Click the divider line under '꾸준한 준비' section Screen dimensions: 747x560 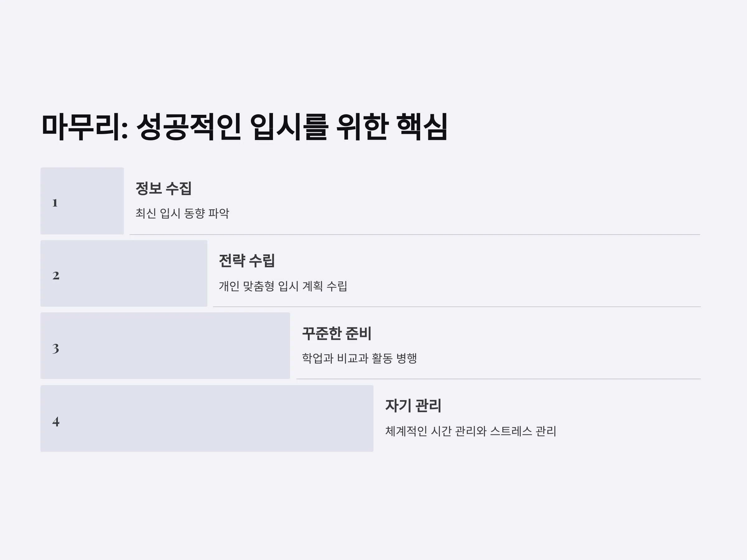pos(499,379)
